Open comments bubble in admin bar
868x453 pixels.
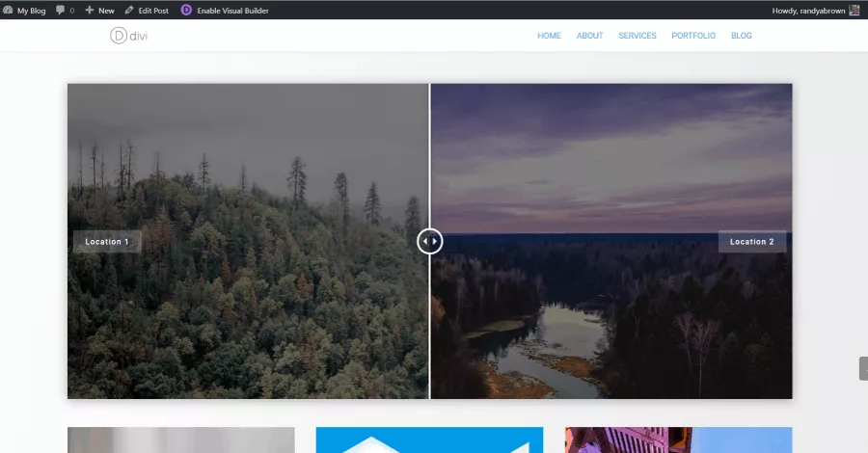pyautogui.click(x=61, y=10)
